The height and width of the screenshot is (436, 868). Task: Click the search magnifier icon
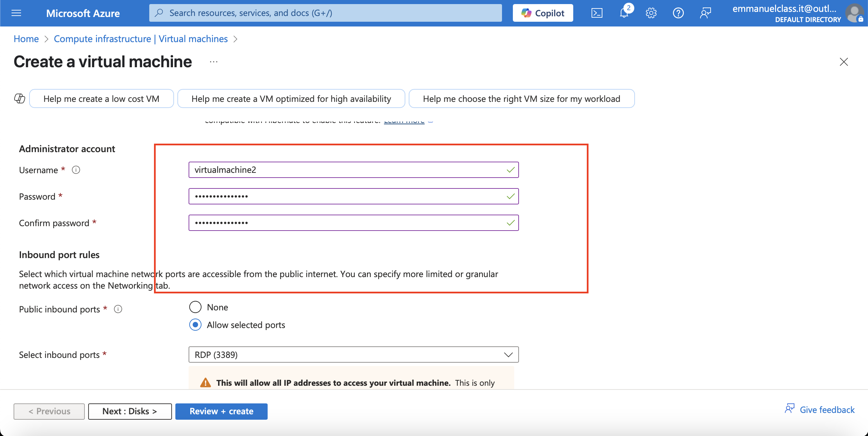pyautogui.click(x=159, y=13)
